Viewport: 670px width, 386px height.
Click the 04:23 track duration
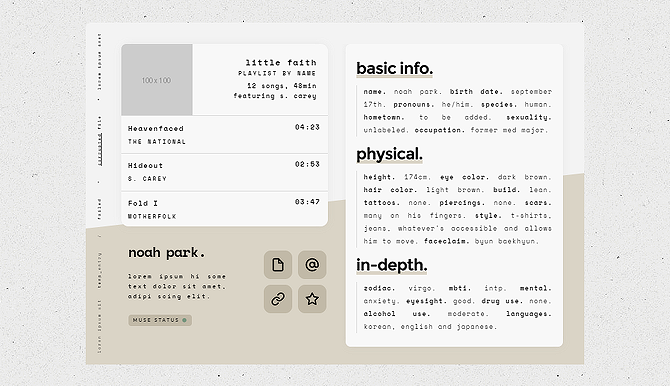[307, 127]
